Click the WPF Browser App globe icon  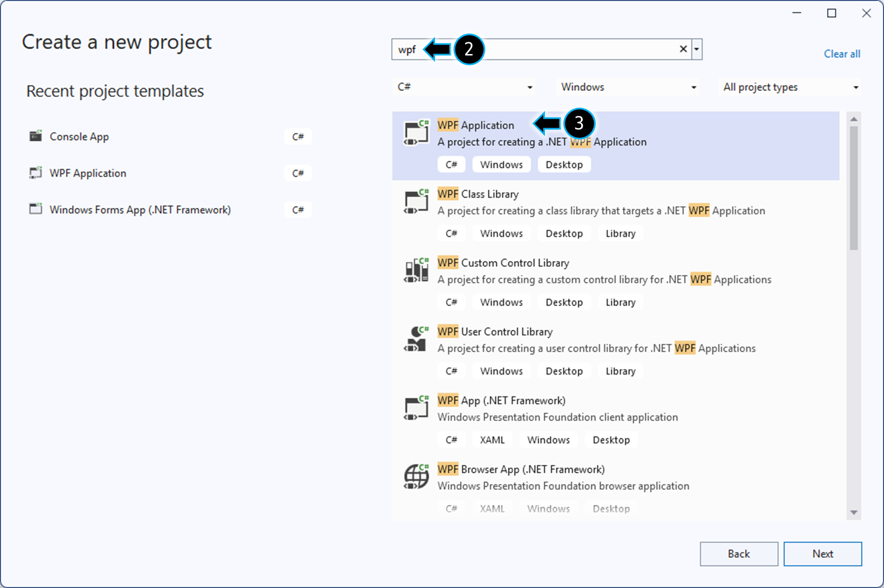click(416, 477)
